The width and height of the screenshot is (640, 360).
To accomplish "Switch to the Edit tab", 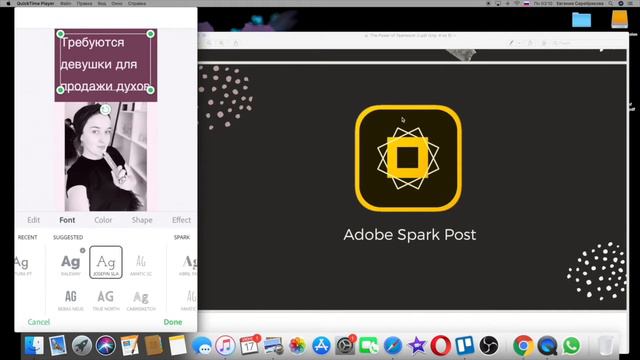I will pos(33,220).
